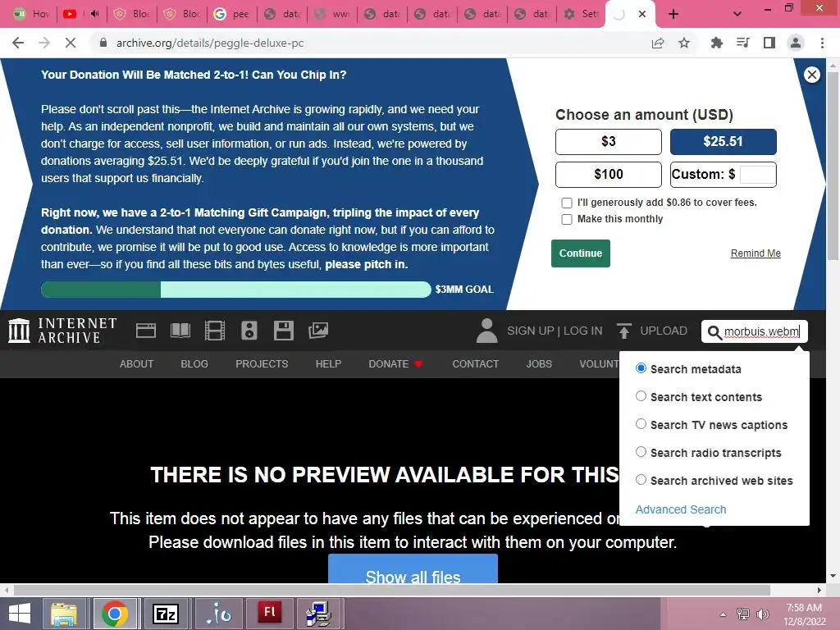Click the search box containing morbuis.webm
The width and height of the screenshot is (840, 630).
[x=755, y=331]
